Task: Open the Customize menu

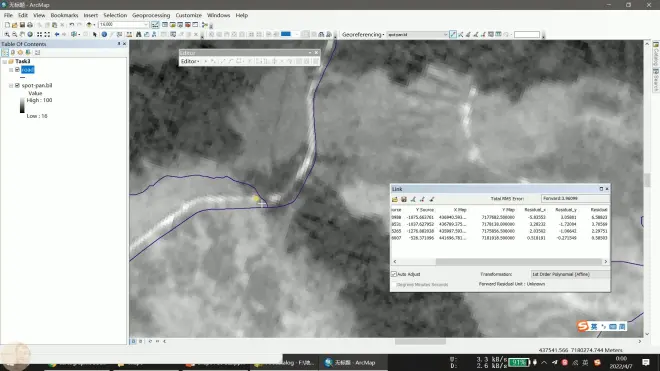Action: pos(189,15)
